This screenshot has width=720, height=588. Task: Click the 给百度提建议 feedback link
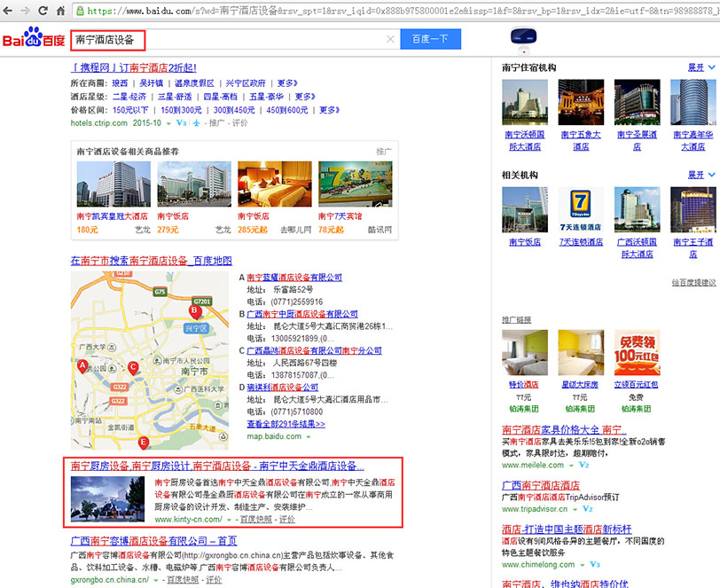point(693,283)
